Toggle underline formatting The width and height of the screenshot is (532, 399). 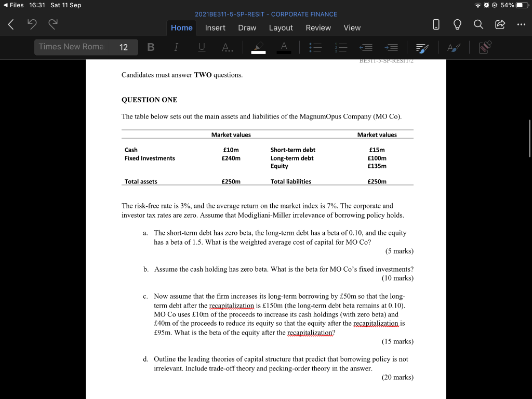201,47
